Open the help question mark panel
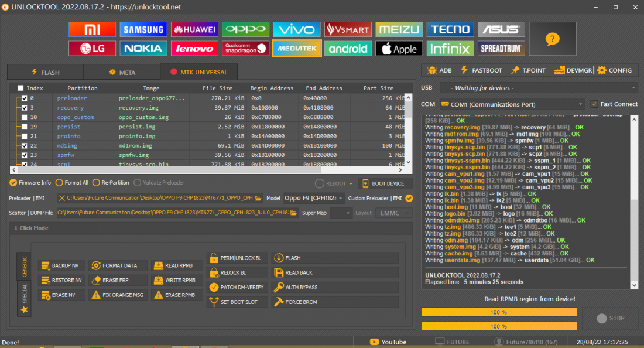Screen dimensions: 644x348 553,39
